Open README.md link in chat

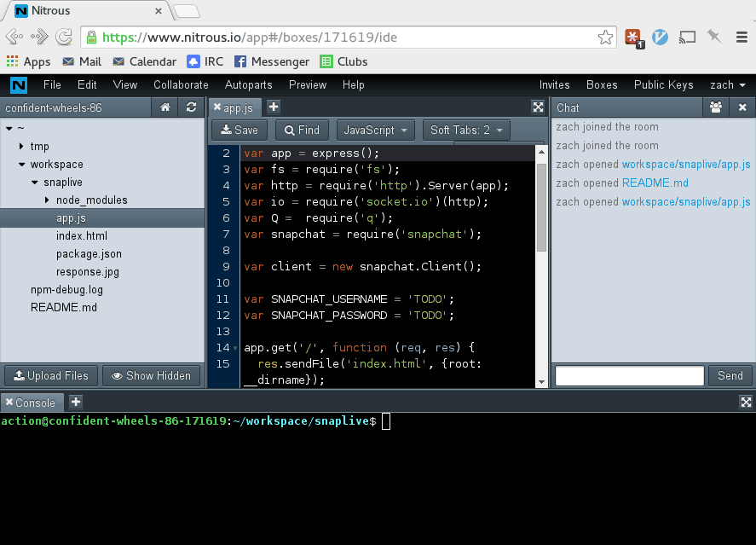point(655,183)
